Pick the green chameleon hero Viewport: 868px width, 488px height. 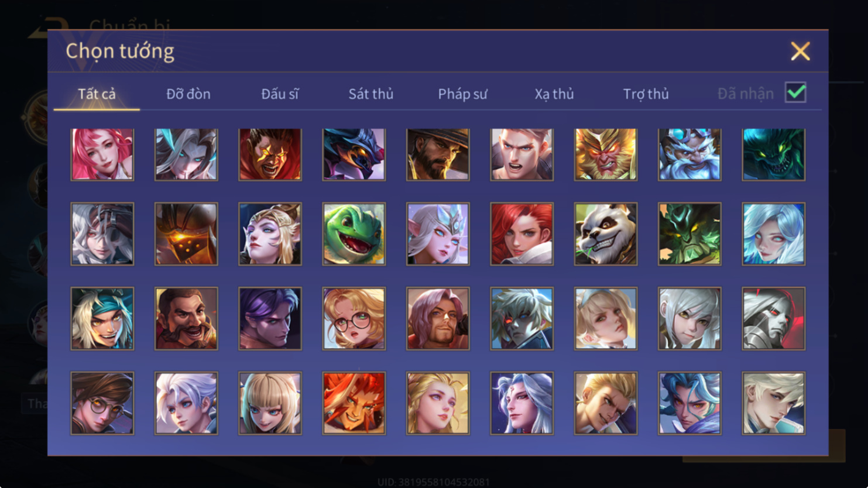point(354,234)
